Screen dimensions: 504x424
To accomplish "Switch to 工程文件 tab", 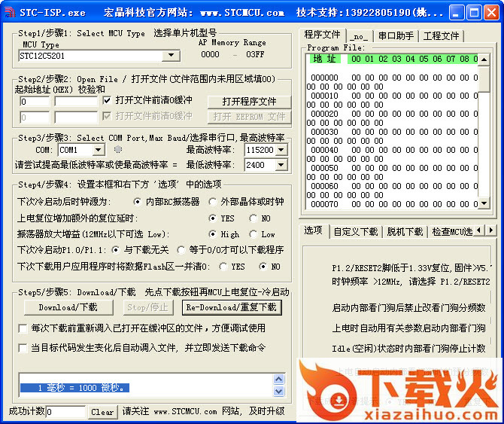I will point(441,36).
